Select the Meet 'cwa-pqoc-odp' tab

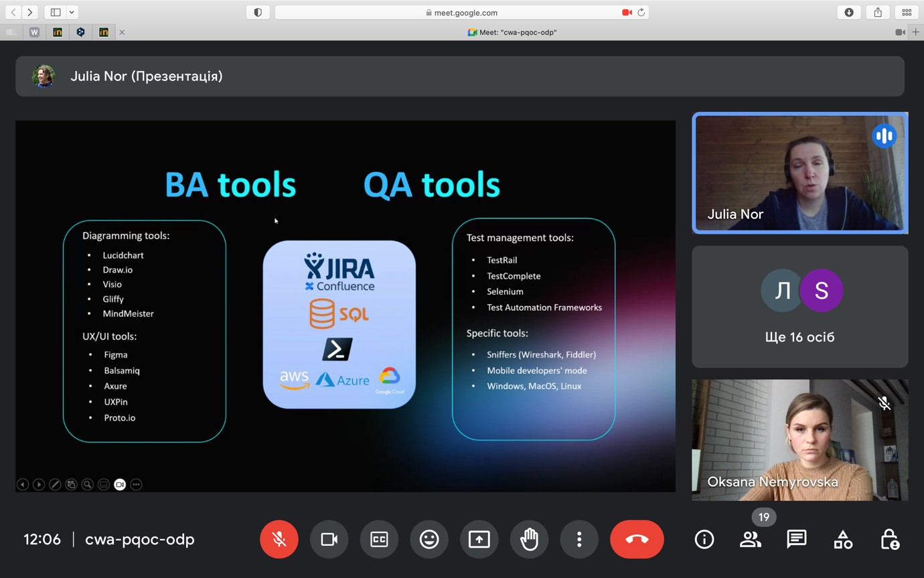pos(512,32)
